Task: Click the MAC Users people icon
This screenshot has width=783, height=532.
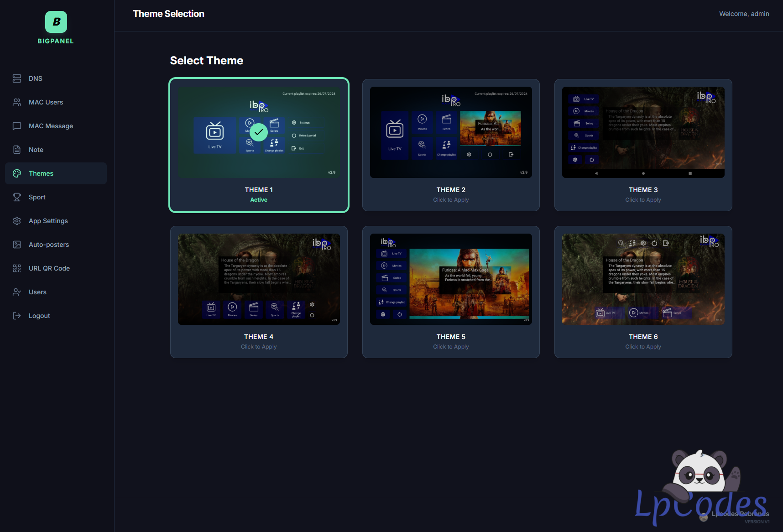Action: click(17, 102)
